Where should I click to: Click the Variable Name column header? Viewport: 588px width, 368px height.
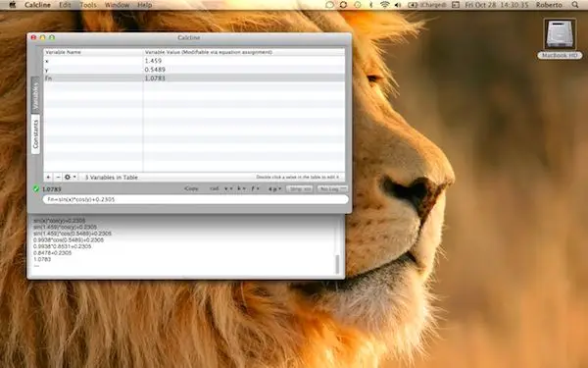click(x=93, y=52)
